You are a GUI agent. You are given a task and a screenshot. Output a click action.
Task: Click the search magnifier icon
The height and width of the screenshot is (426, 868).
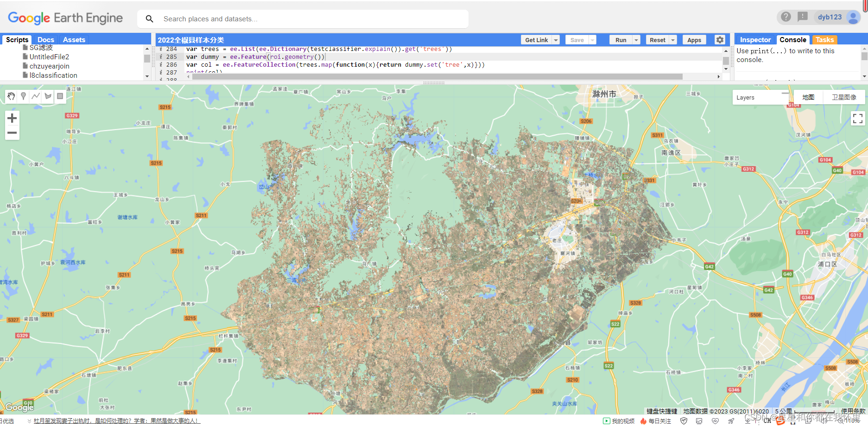coord(149,19)
